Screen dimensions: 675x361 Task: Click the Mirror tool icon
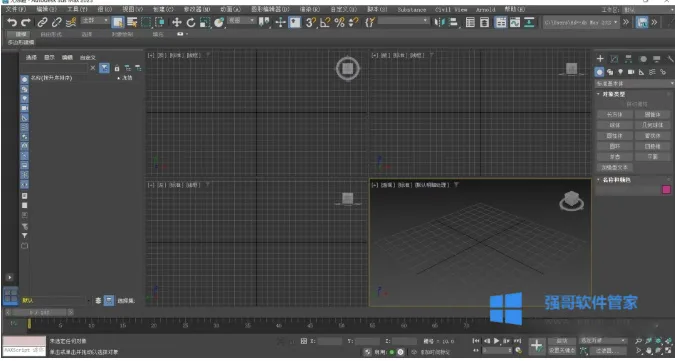coord(439,22)
